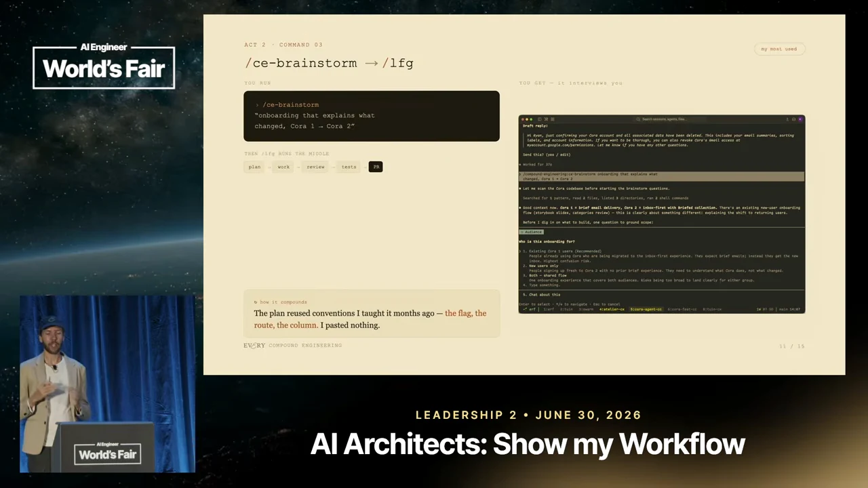Choose option '5. Chat about this'
Viewport: 868px width, 488px height.
pos(542,295)
